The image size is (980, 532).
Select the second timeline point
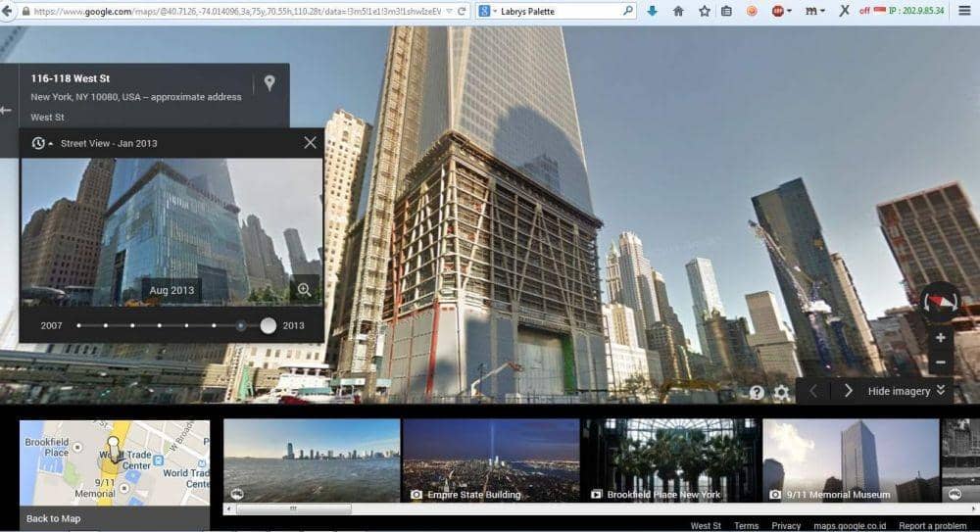pyautogui.click(x=106, y=325)
